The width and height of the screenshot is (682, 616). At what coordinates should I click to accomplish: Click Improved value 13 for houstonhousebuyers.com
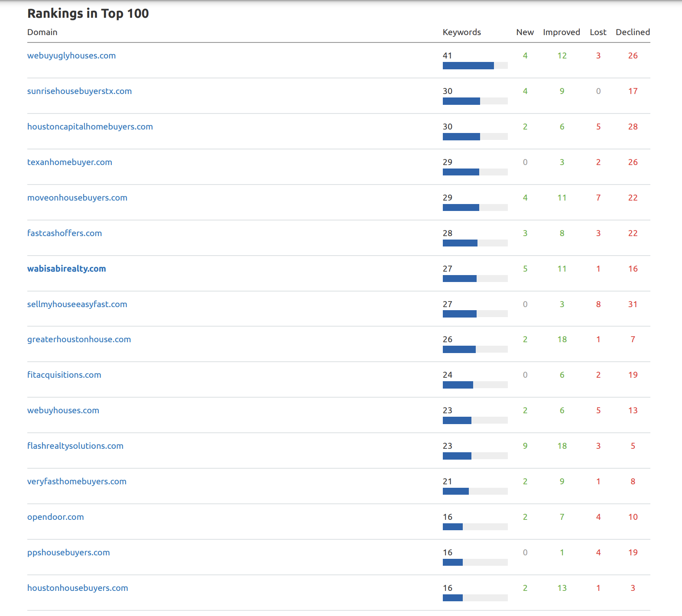point(562,588)
